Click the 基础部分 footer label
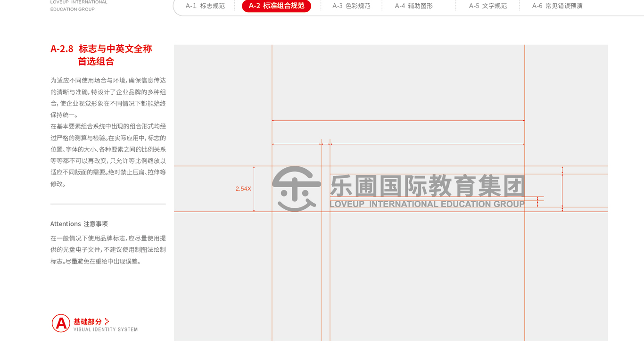Screen dimensions: 644x362 tap(88, 321)
